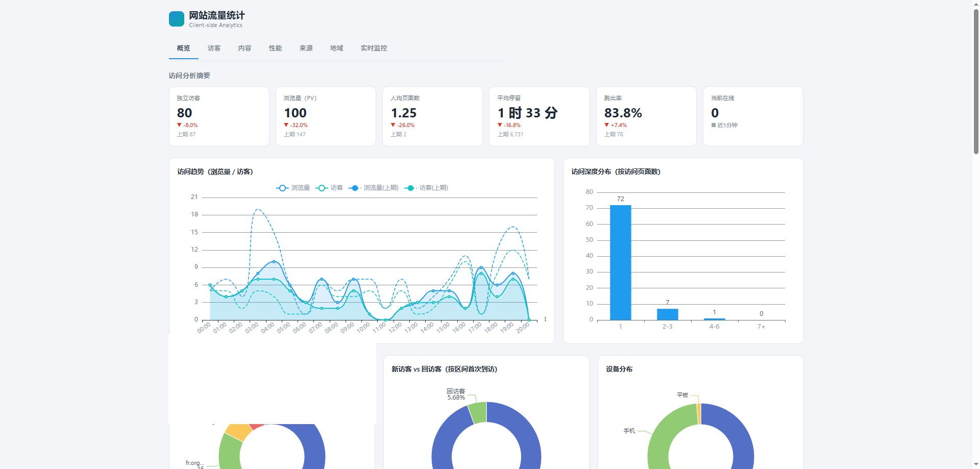Click the 近5分钟 label
This screenshot has width=980, height=469.
coord(724,125)
